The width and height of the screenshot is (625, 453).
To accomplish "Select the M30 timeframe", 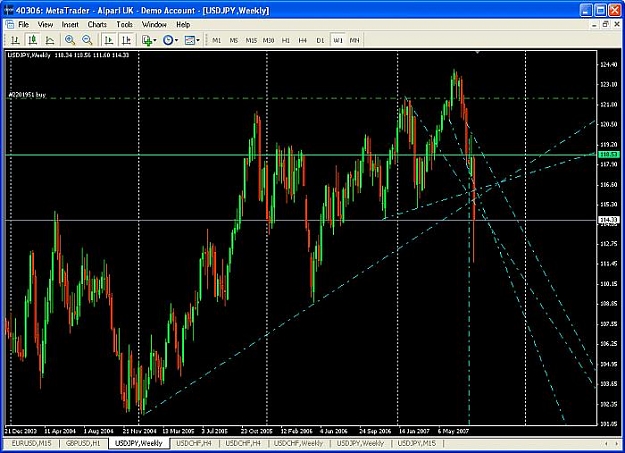I will pos(269,40).
